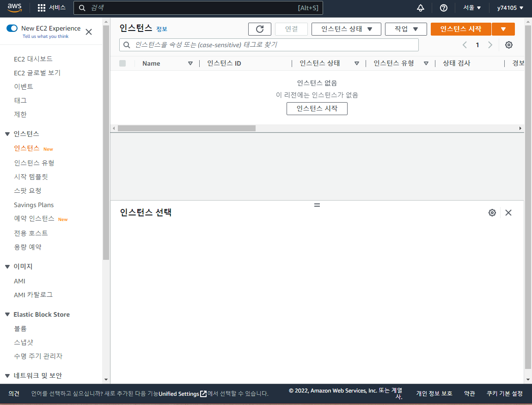Sort by 인스턴스 상태 column arrow
This screenshot has height=405, width=532.
tap(356, 63)
